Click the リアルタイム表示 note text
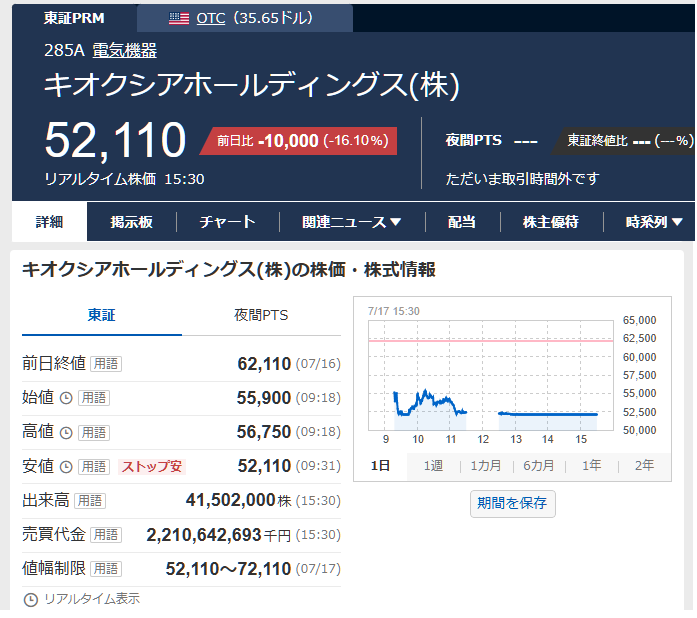This screenshot has width=697, height=618. (92, 600)
